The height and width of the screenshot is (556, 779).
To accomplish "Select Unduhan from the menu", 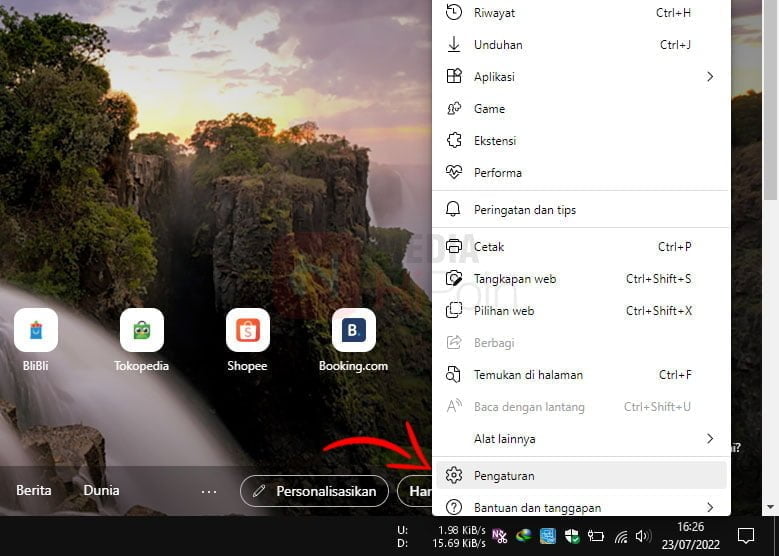I will (x=581, y=45).
